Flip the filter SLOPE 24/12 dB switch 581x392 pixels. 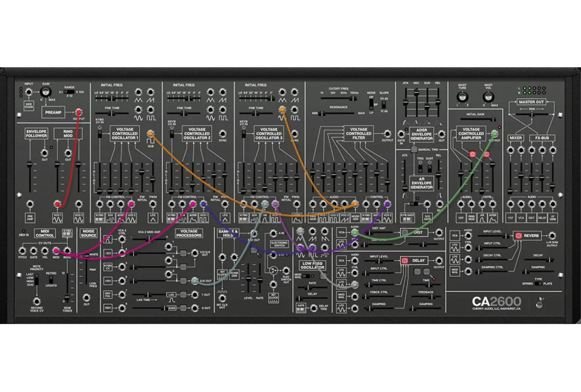[383, 104]
